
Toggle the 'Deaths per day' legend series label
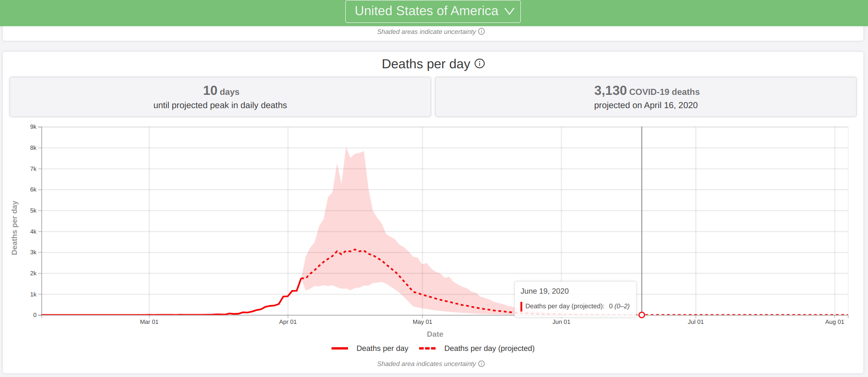pyautogui.click(x=382, y=349)
